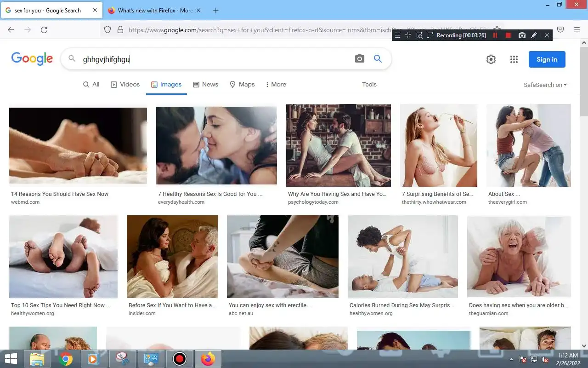
Task: Select the Images results tab
Action: pyautogui.click(x=166, y=84)
